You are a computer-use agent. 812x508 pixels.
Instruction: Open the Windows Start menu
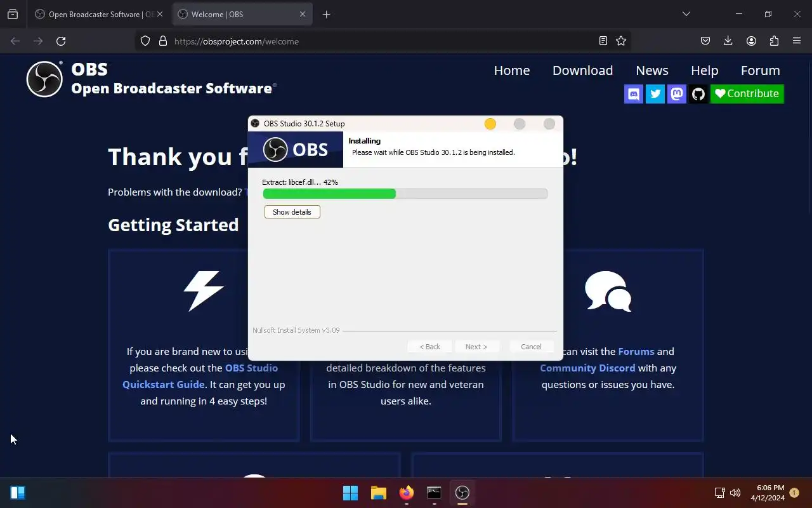[350, 493]
